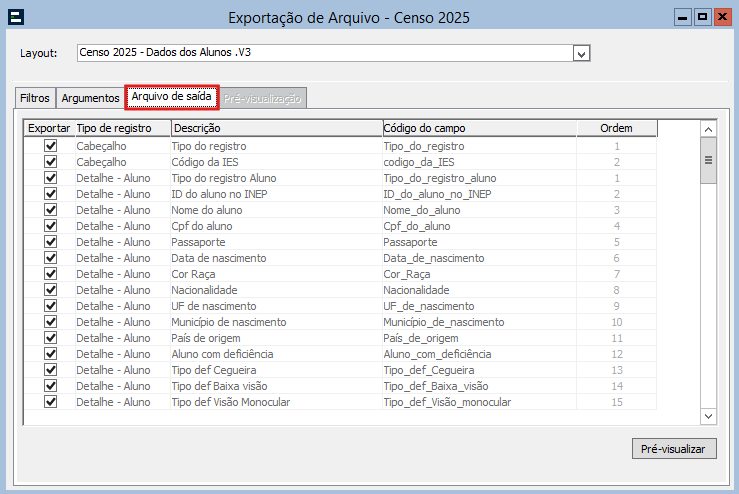Image resolution: width=739 pixels, height=494 pixels.
Task: Uncheck export for Tipo do registro row
Action: 50,146
